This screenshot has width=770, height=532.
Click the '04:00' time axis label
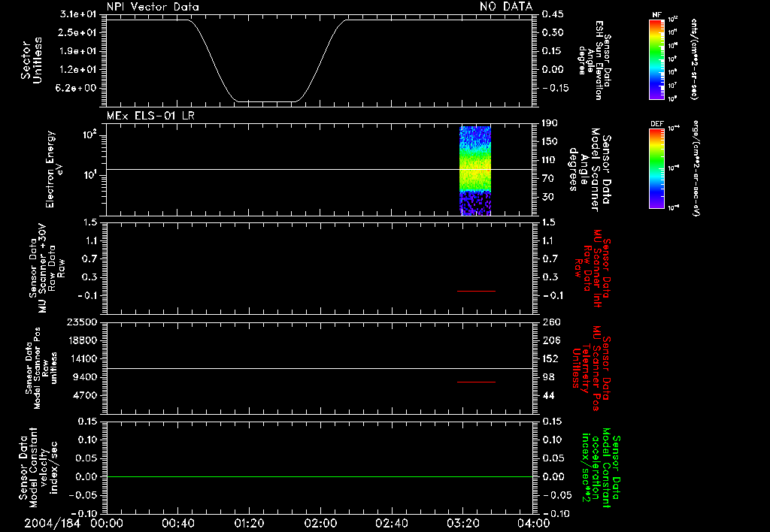point(533,523)
